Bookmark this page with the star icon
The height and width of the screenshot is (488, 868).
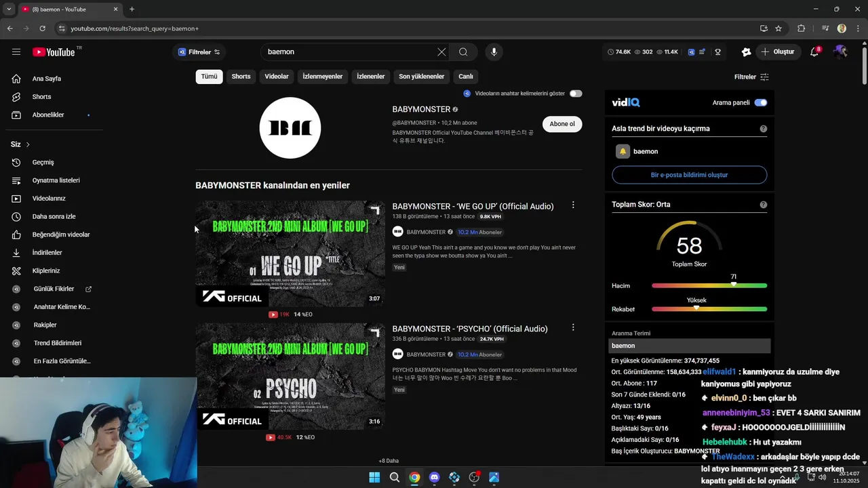[778, 28]
